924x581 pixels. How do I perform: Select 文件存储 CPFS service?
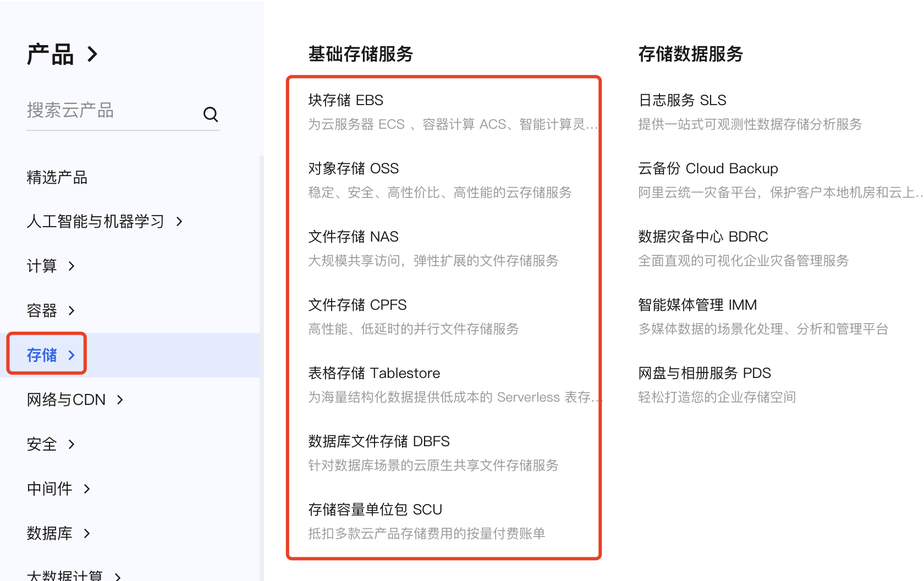point(357,305)
